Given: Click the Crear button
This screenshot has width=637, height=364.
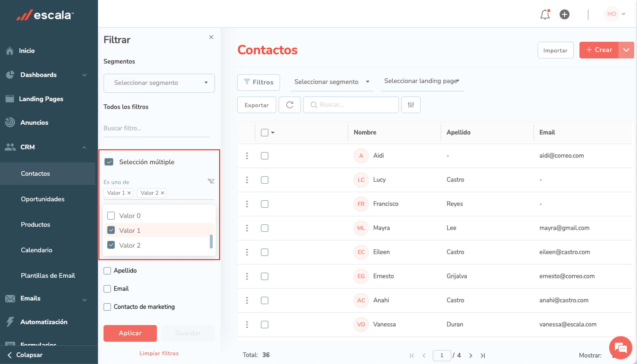Looking at the screenshot, I should [599, 50].
